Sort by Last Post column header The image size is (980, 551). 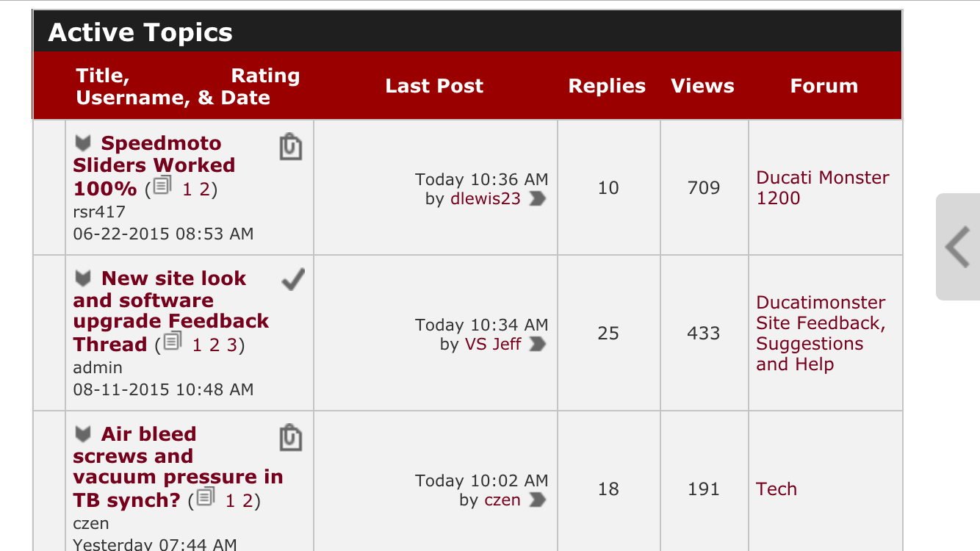434,86
